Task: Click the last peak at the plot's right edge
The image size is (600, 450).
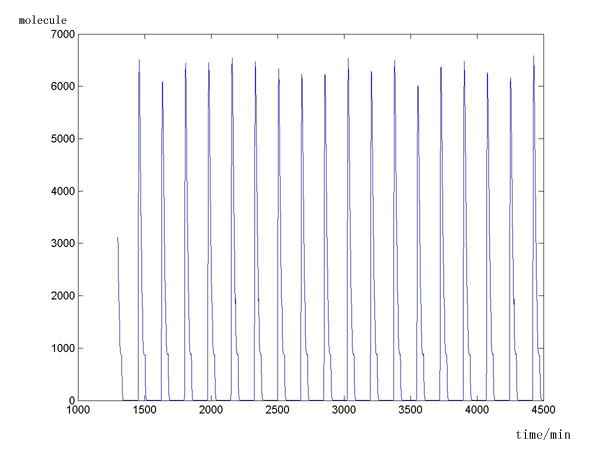Action: [x=533, y=57]
